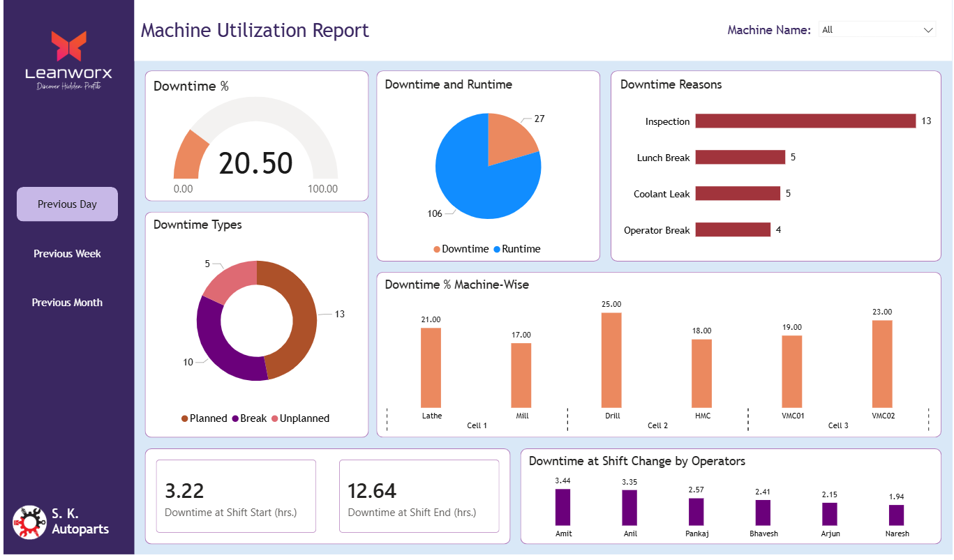Screen dimensions: 954x560
Task: Select Amit's shift change downtime bar
Action: [562, 507]
